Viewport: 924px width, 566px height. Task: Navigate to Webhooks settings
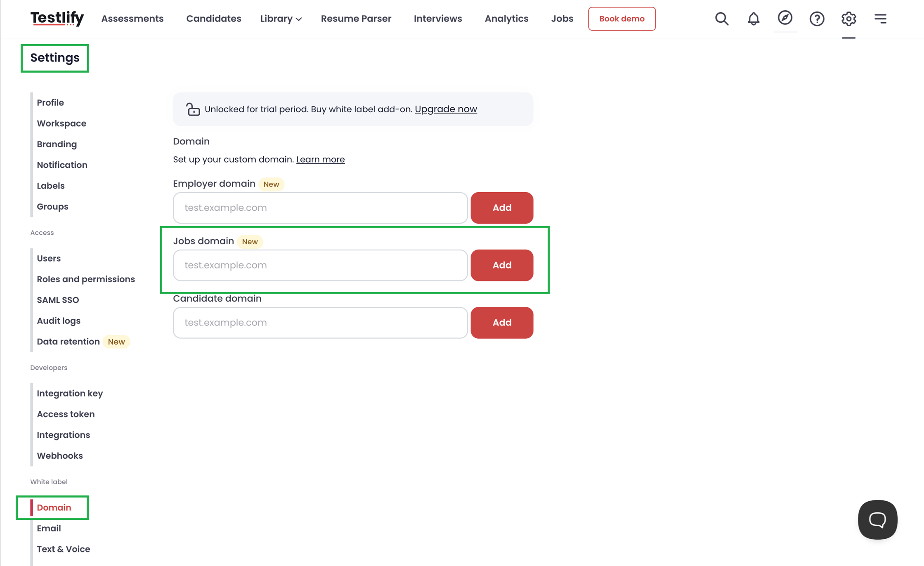pyautogui.click(x=60, y=456)
